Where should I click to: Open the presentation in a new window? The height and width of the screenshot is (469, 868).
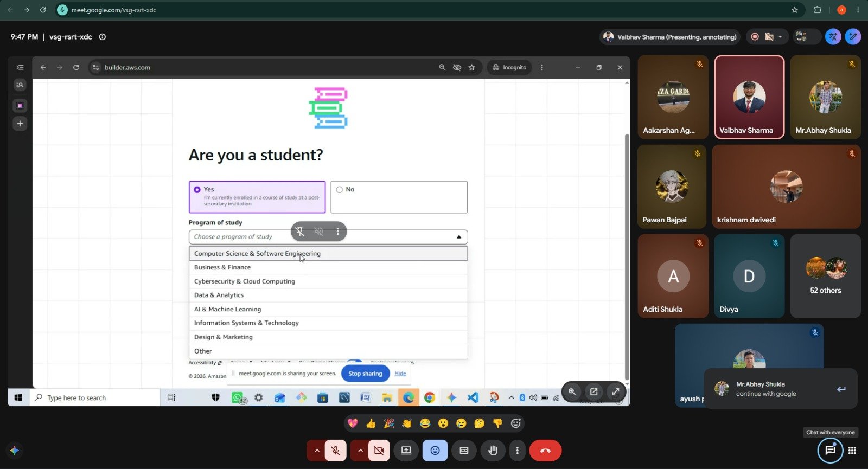593,391
